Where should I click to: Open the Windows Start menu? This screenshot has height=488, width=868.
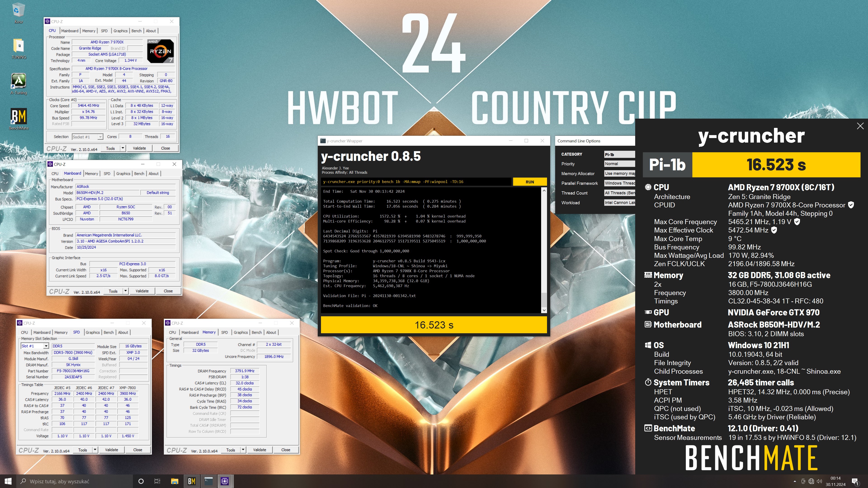(8, 481)
